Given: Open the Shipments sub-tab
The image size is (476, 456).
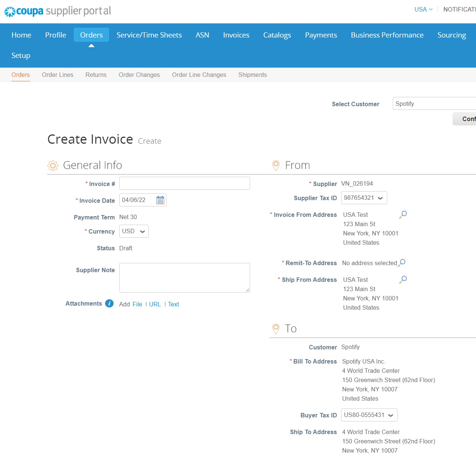Looking at the screenshot, I should [x=252, y=75].
